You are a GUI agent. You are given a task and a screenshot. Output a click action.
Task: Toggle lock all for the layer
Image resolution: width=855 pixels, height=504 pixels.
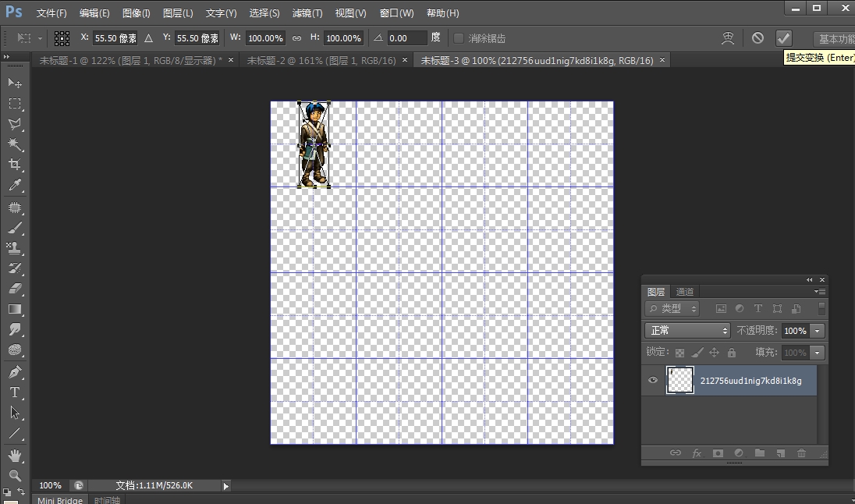coord(732,353)
